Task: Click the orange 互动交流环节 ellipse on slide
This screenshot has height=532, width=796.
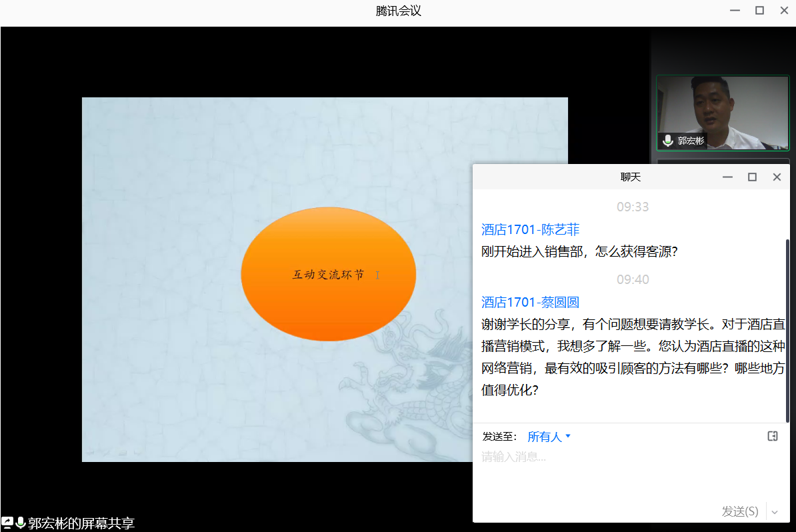Action: pos(328,274)
